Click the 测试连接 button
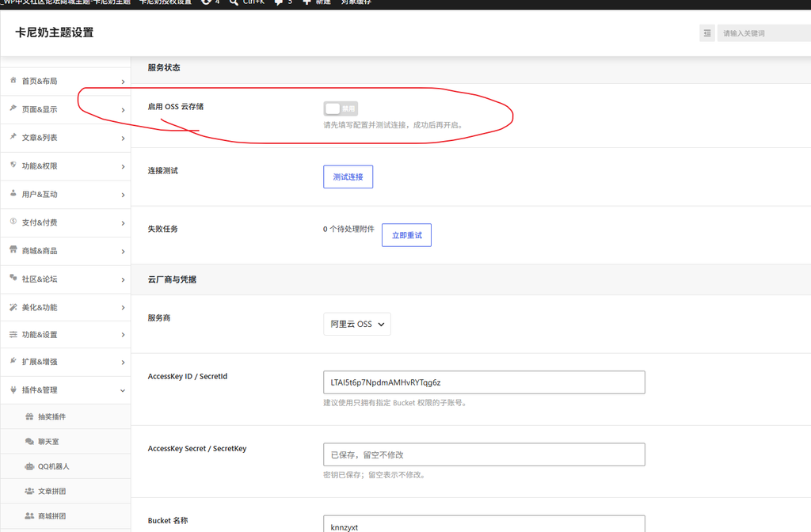Screen dimensions: 811x532 [348, 177]
